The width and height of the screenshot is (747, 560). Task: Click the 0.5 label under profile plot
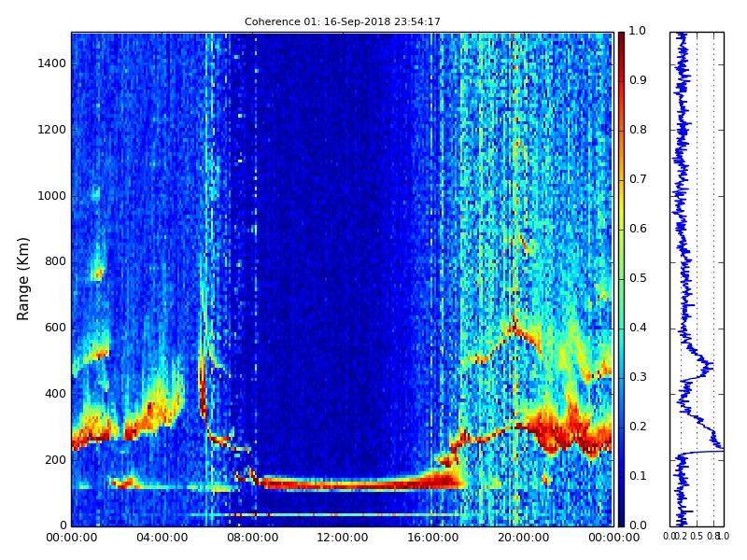click(697, 536)
